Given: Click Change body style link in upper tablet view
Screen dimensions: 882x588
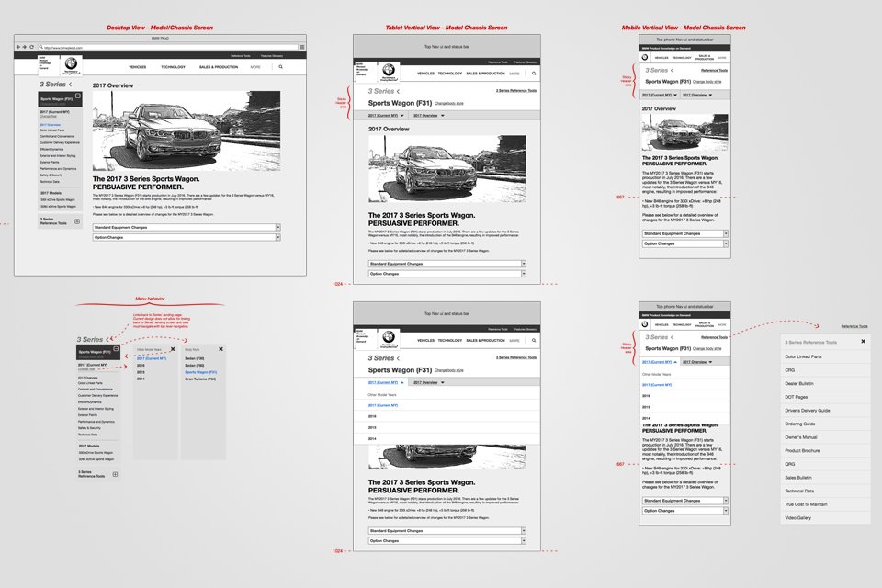Looking at the screenshot, I should point(449,104).
